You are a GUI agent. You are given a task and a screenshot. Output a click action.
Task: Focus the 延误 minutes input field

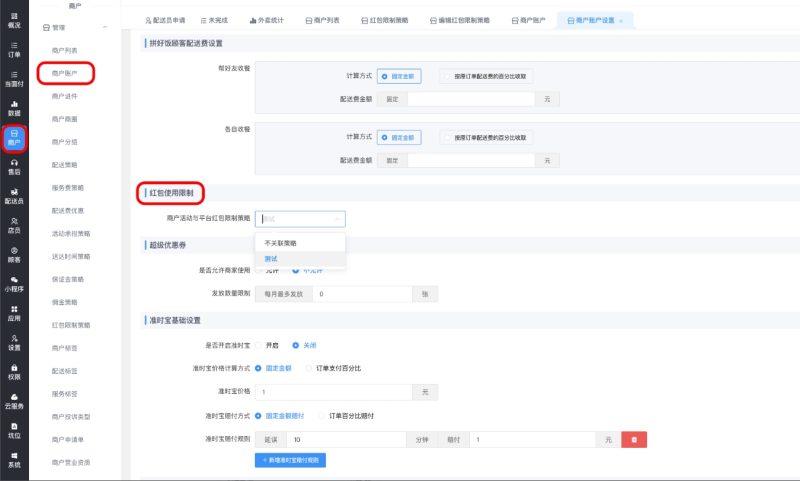point(346,440)
